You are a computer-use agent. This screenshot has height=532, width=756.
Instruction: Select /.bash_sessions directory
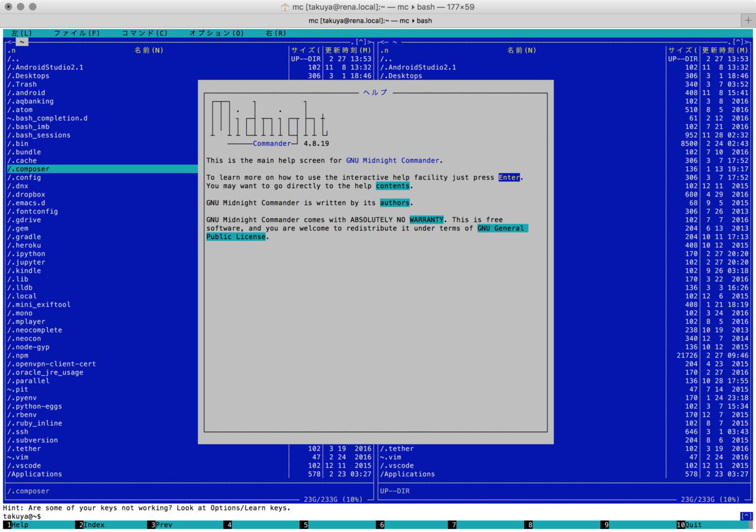pyautogui.click(x=39, y=135)
